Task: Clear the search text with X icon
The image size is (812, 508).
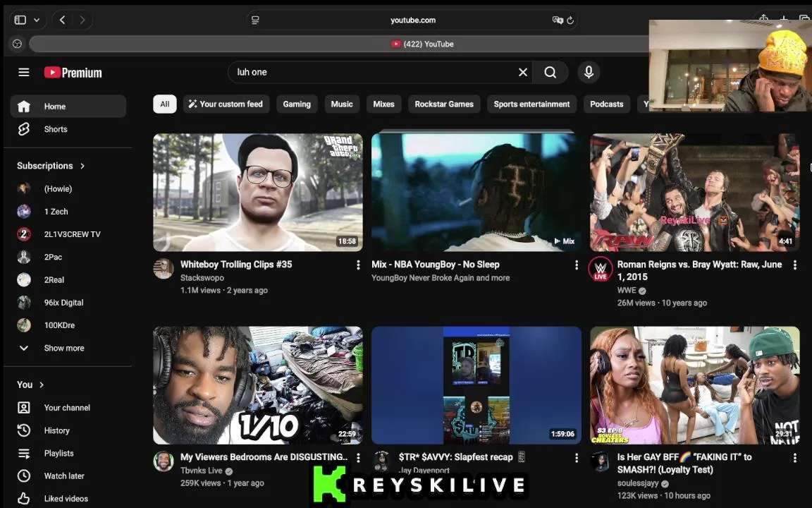Action: pyautogui.click(x=523, y=73)
